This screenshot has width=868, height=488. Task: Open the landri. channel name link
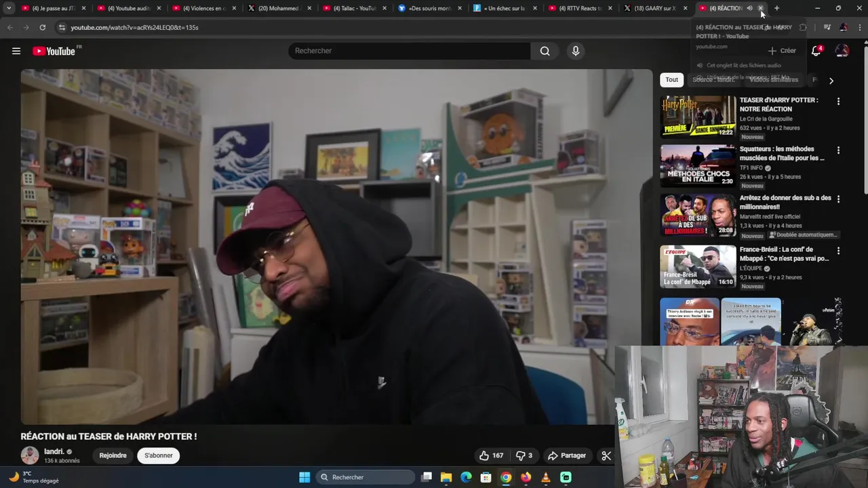[x=54, y=451]
